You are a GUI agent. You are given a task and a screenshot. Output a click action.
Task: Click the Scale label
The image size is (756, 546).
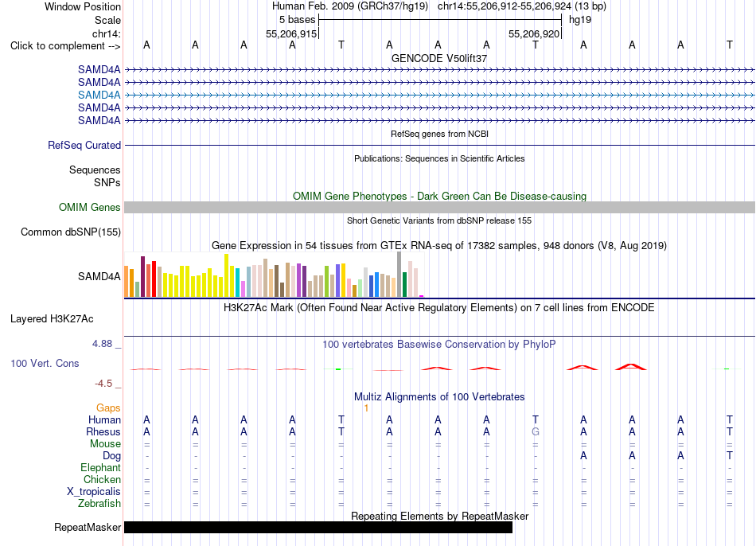click(107, 20)
